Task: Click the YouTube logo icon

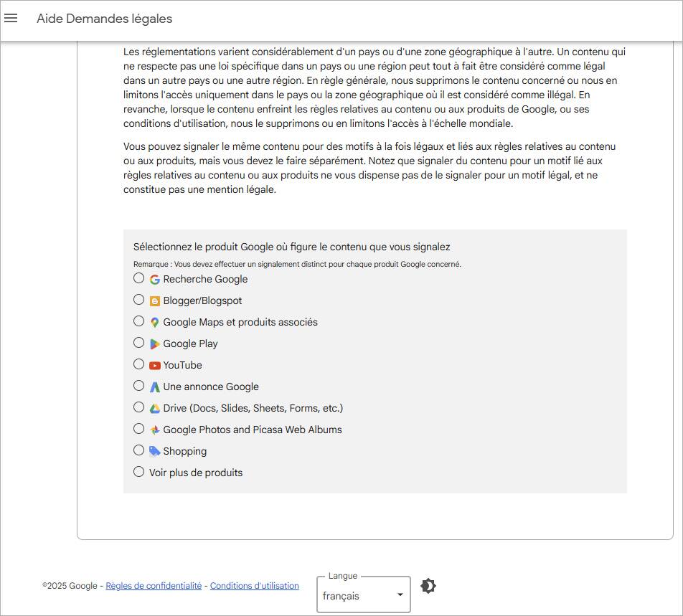Action: (x=154, y=366)
